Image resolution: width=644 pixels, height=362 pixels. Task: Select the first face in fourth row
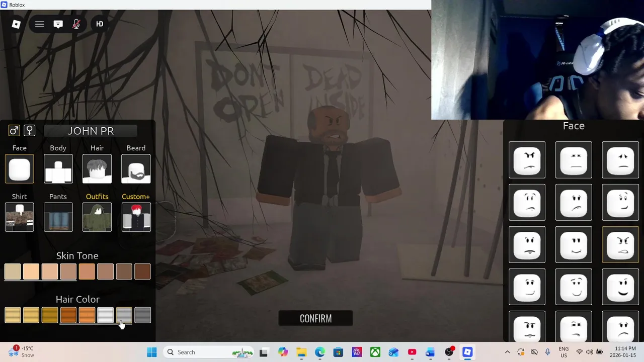pyautogui.click(x=527, y=287)
